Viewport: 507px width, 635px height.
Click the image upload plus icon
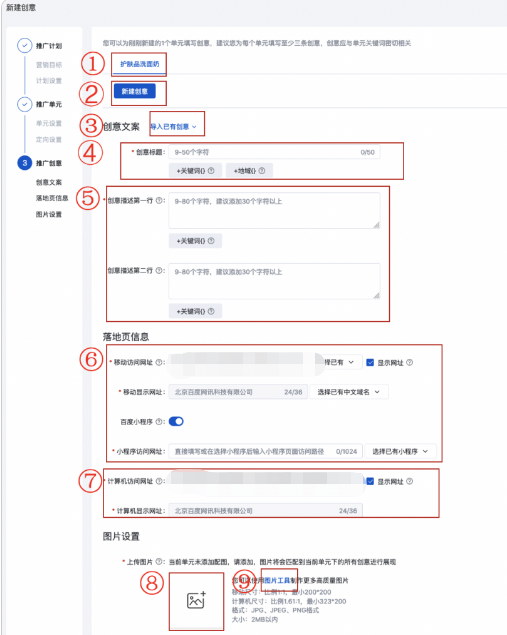(196, 600)
